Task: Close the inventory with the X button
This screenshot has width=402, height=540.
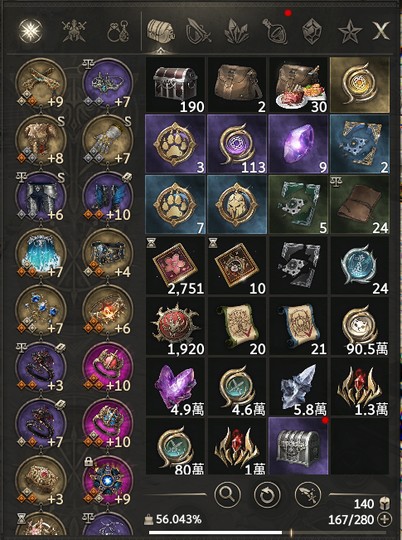Action: (381, 31)
